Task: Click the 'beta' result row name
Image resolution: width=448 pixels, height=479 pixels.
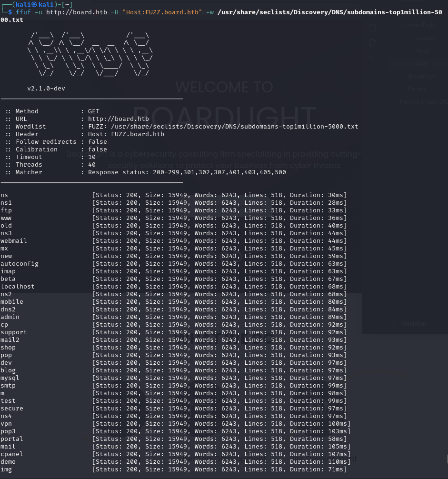Action: [x=8, y=279]
